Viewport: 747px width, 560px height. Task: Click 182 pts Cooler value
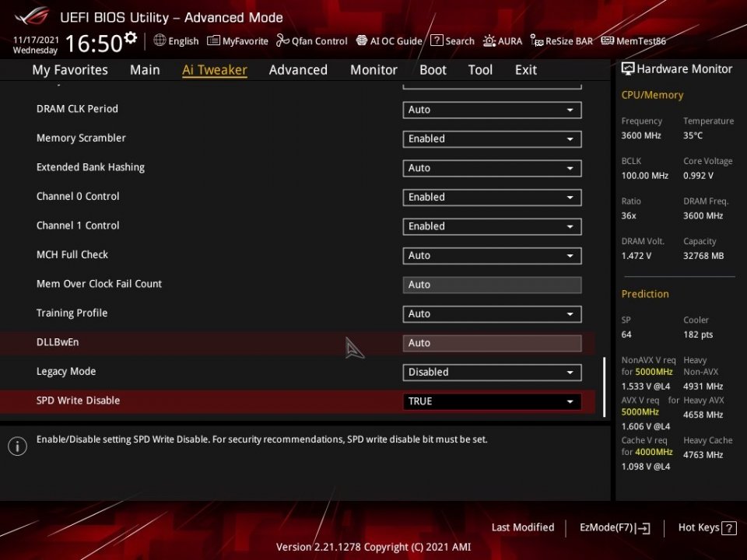698,334
